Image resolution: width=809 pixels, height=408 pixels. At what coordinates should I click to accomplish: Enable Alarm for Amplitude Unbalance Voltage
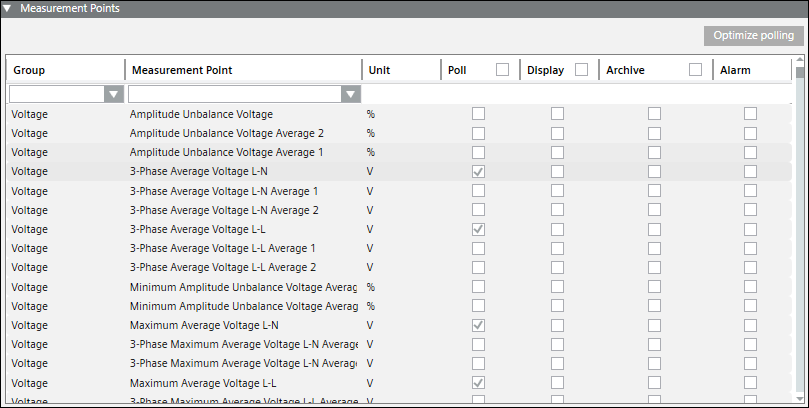coord(750,114)
